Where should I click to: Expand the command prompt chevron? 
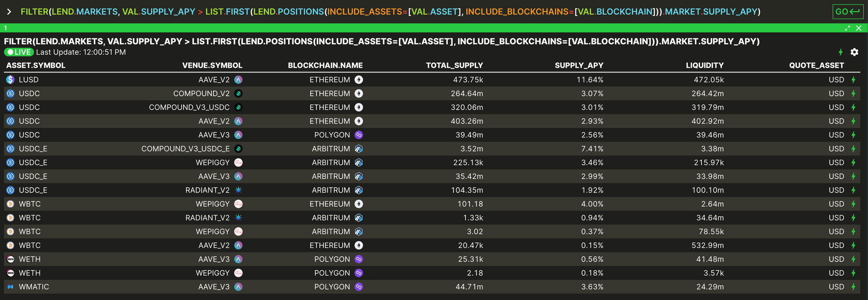tap(9, 12)
